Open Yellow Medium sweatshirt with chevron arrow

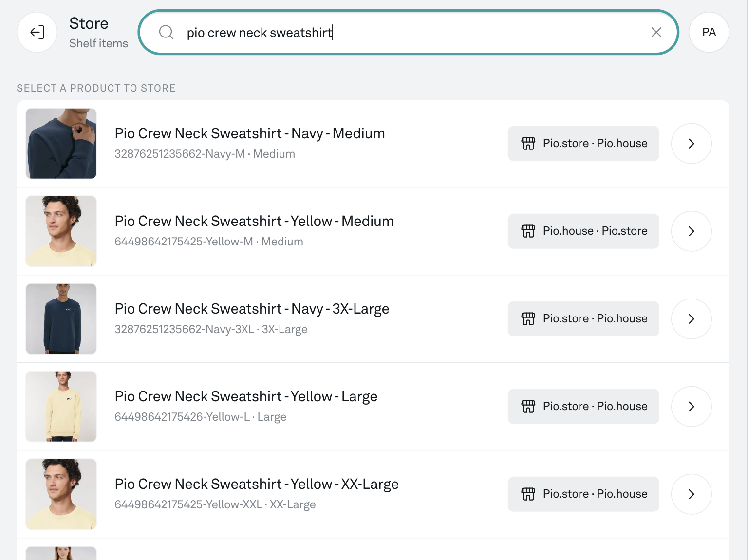coord(691,231)
